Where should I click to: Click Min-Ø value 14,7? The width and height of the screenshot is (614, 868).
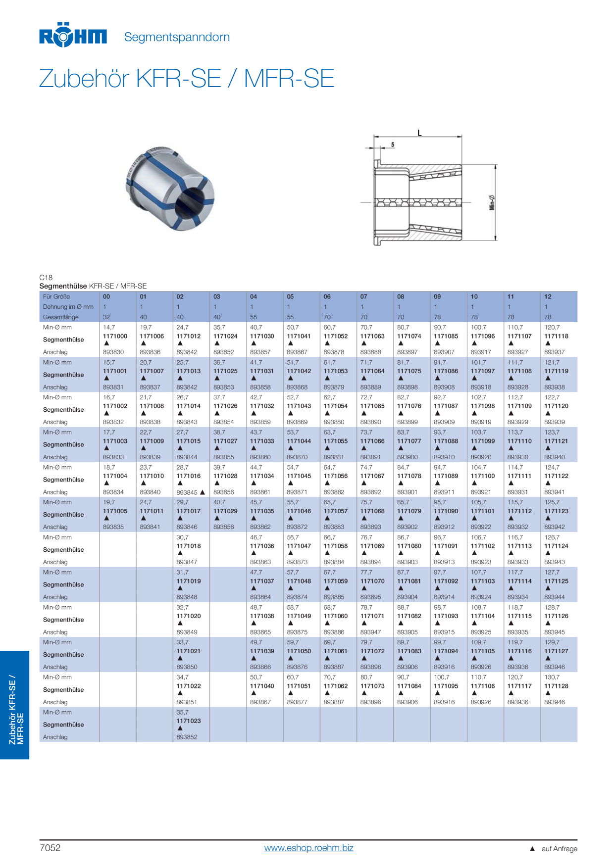(109, 328)
